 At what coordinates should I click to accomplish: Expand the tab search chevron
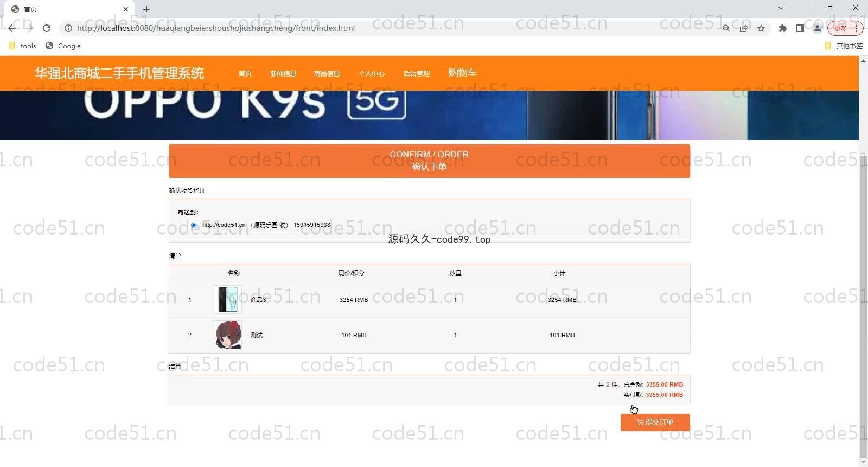tap(780, 8)
